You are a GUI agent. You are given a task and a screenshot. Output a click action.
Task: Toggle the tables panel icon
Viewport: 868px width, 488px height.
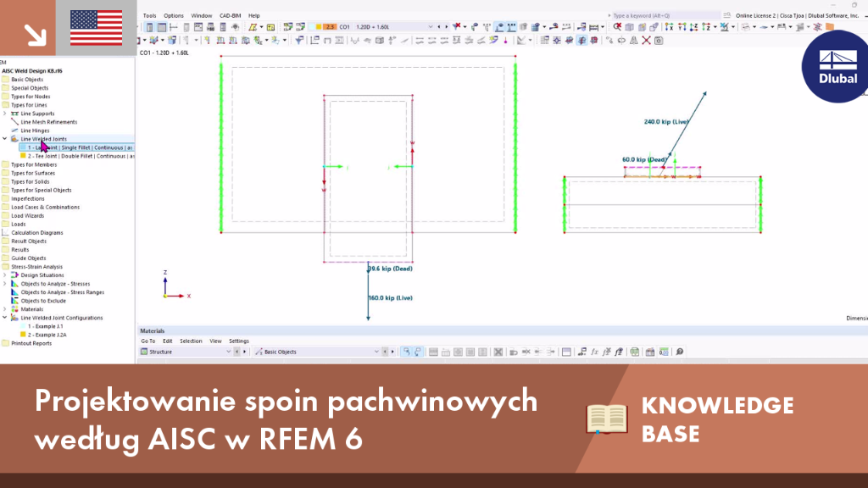click(x=162, y=27)
